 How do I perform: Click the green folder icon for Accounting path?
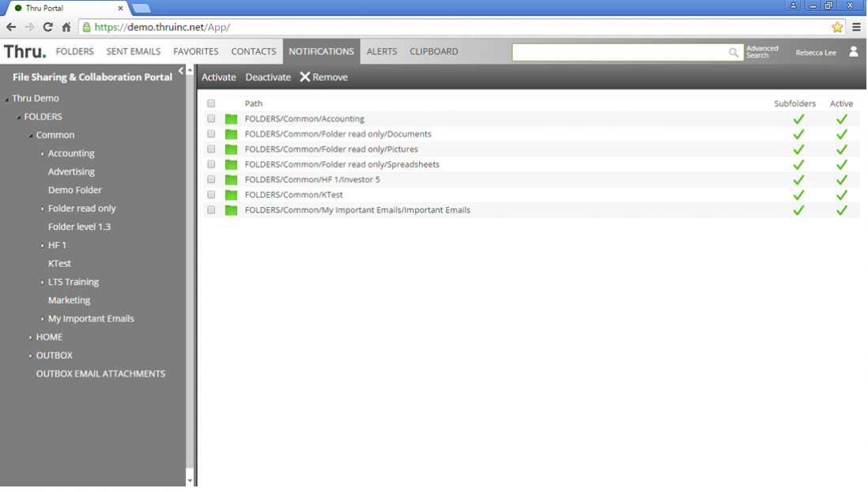[x=231, y=119]
